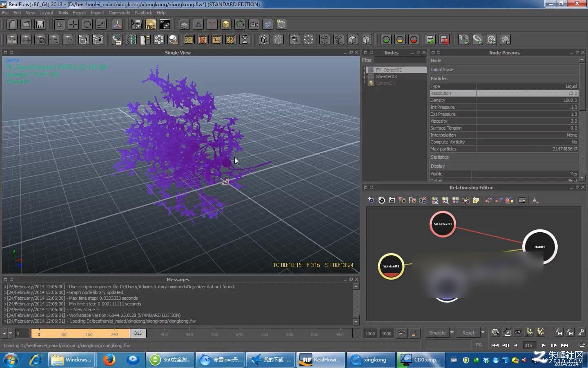Select the green circle state icon
Image resolution: width=588 pixels, height=368 pixels.
click(x=386, y=40)
